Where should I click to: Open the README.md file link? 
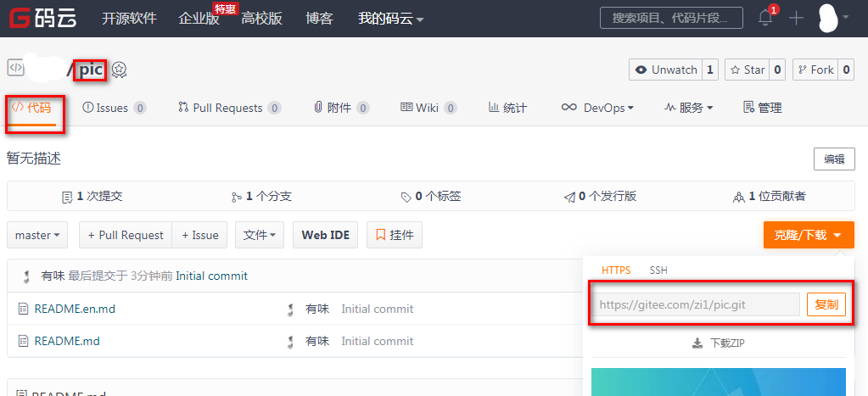click(x=67, y=341)
